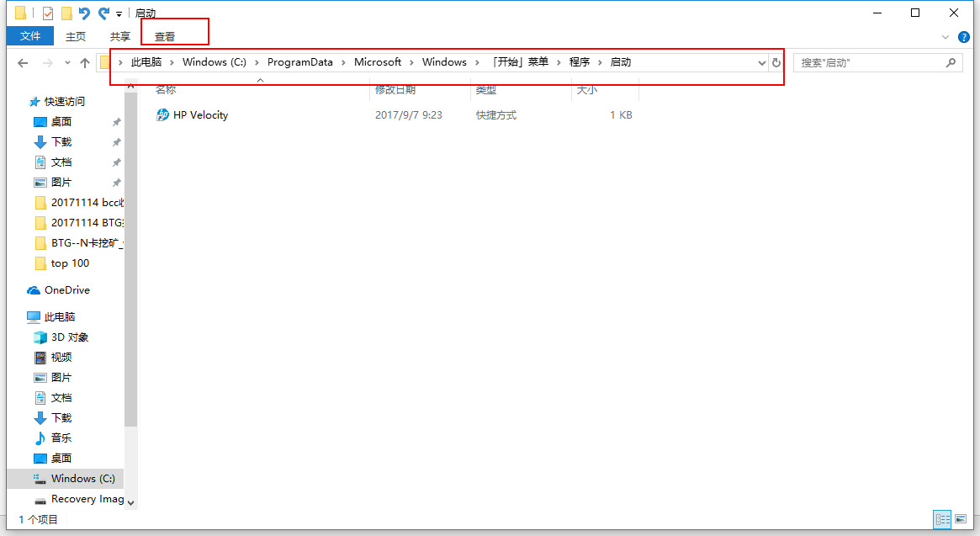Open the 查看 (View) ribbon tab
This screenshot has width=980, height=536.
click(165, 37)
